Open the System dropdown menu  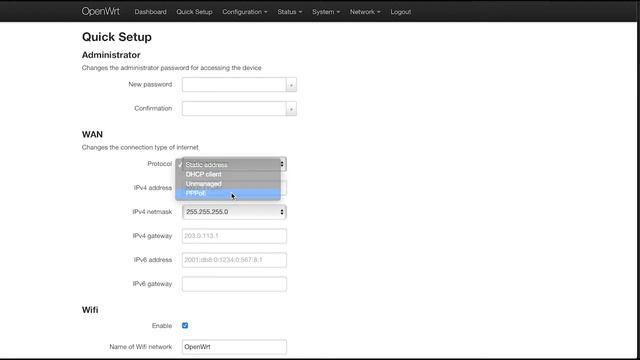[x=326, y=12]
